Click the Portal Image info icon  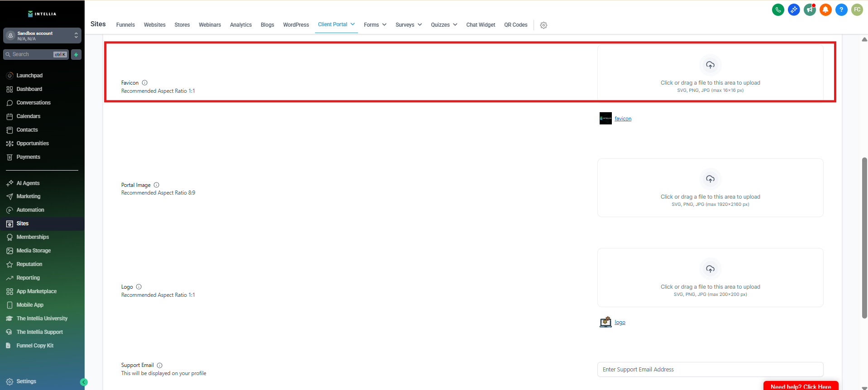[x=157, y=185]
